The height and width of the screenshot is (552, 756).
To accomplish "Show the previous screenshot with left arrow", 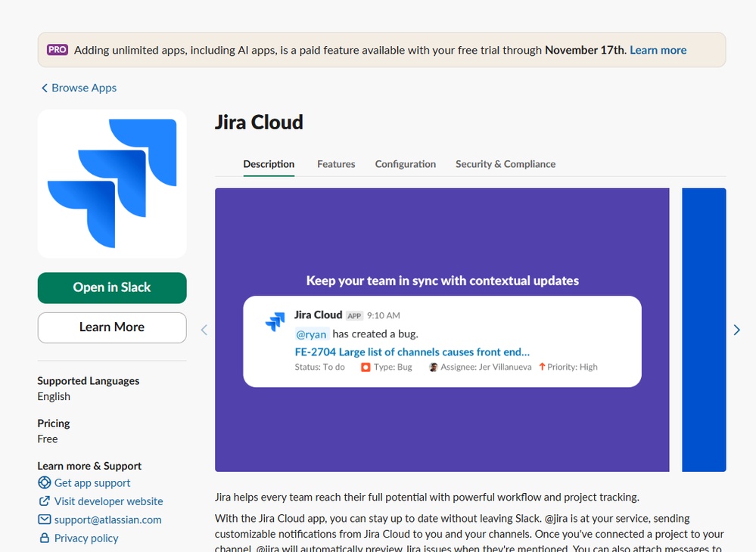I will (204, 330).
